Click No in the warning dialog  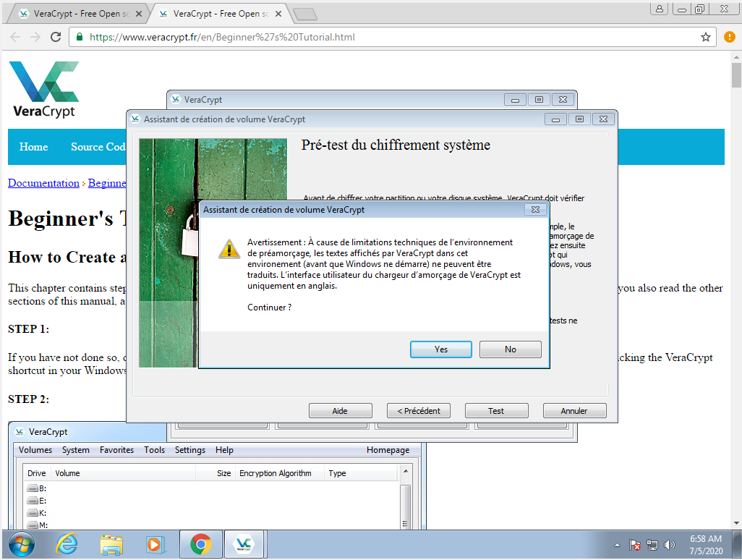[x=510, y=349]
